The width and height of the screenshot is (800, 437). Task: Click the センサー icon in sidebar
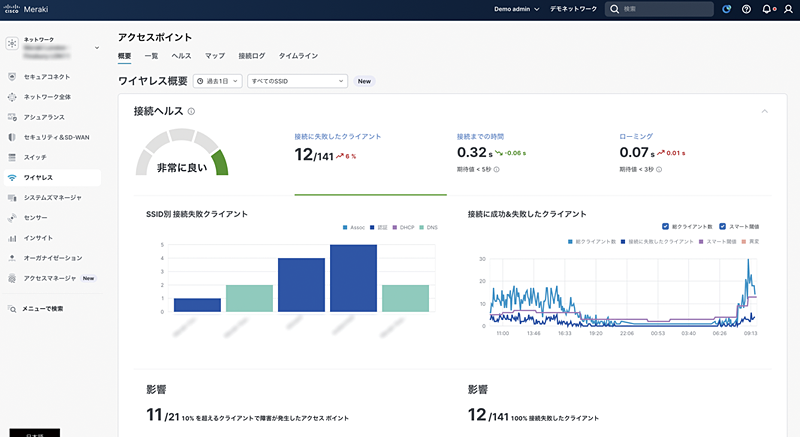12,217
